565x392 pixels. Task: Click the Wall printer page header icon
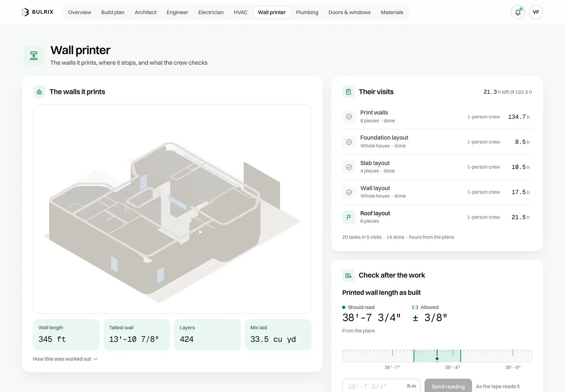click(34, 55)
